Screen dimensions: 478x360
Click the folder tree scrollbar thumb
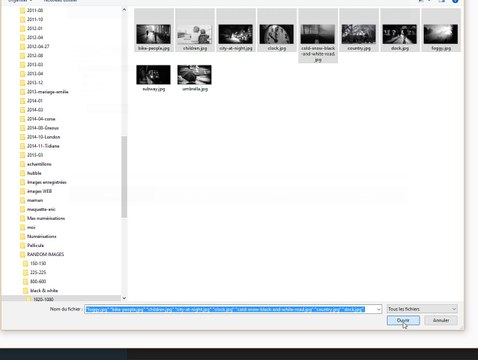coord(124,177)
